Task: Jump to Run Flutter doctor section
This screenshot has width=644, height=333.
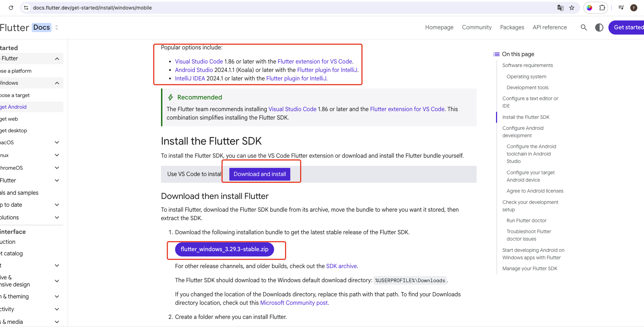Action: [x=526, y=220]
